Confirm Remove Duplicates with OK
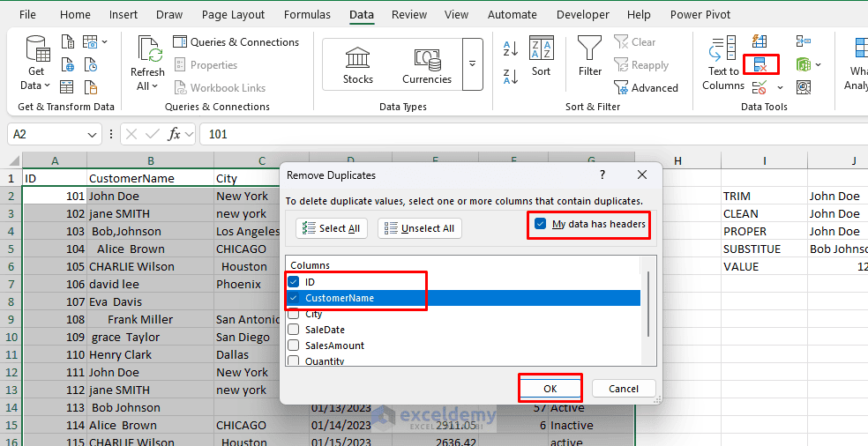The image size is (868, 446). (x=550, y=389)
